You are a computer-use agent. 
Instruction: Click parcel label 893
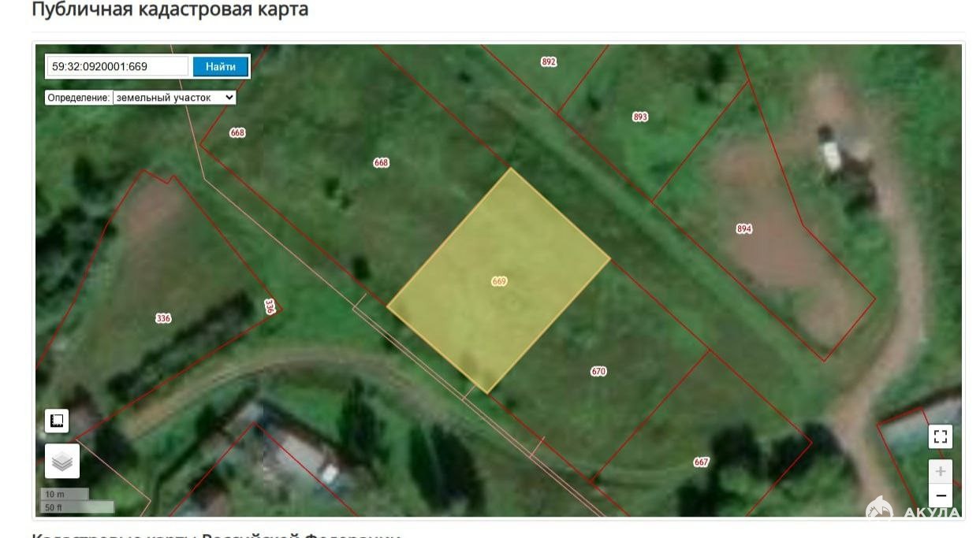click(x=640, y=117)
